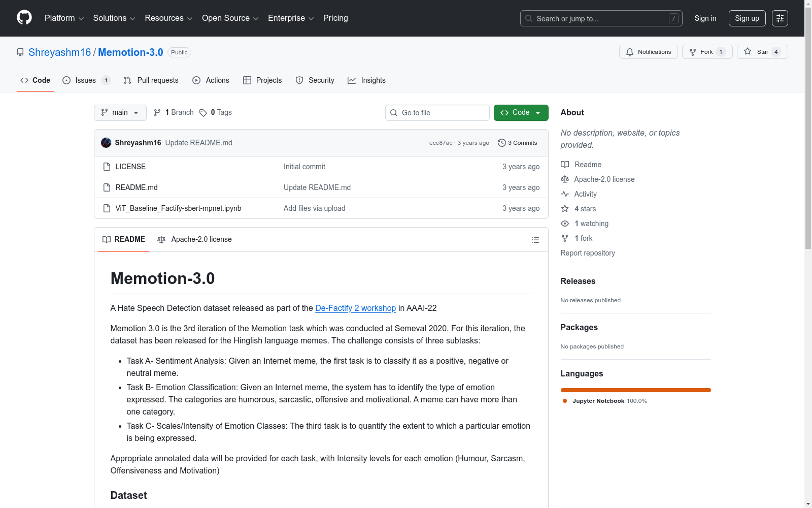Screen dimensions: 812x508
Task: Click the LICENSE file icon
Action: (x=107, y=167)
